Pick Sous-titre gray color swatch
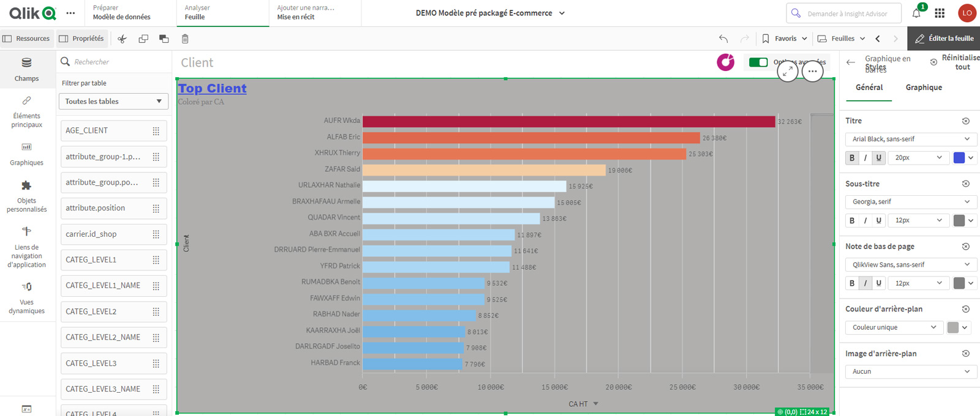Screen dimensions: 980x416 (959, 220)
